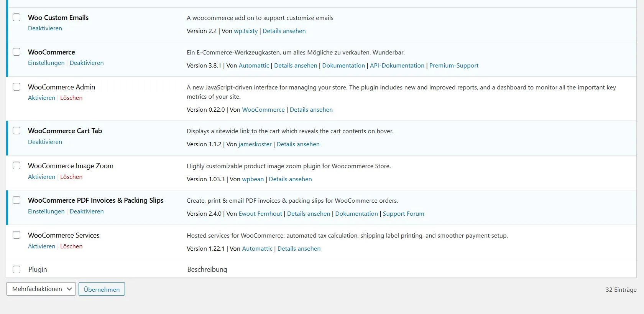Screen dimensions: 644x314
Task: View Details ansehen for WooCommerce 3.8.1
Action: pos(296,66)
